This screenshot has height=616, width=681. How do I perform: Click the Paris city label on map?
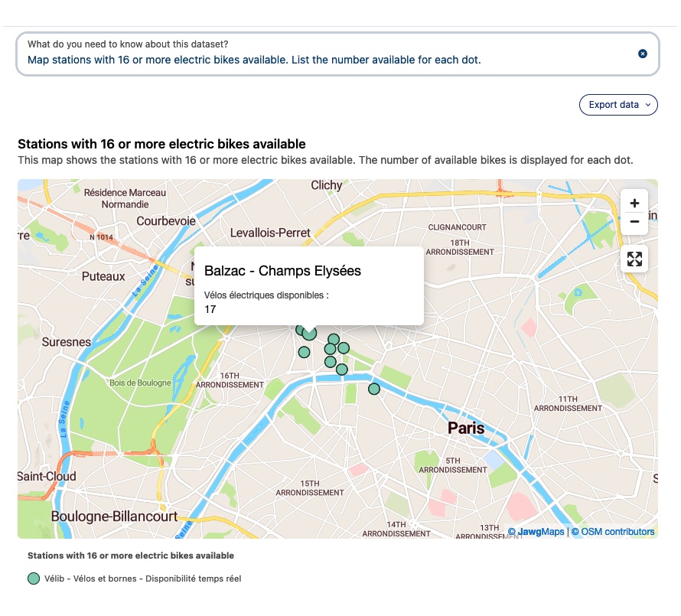click(x=466, y=428)
